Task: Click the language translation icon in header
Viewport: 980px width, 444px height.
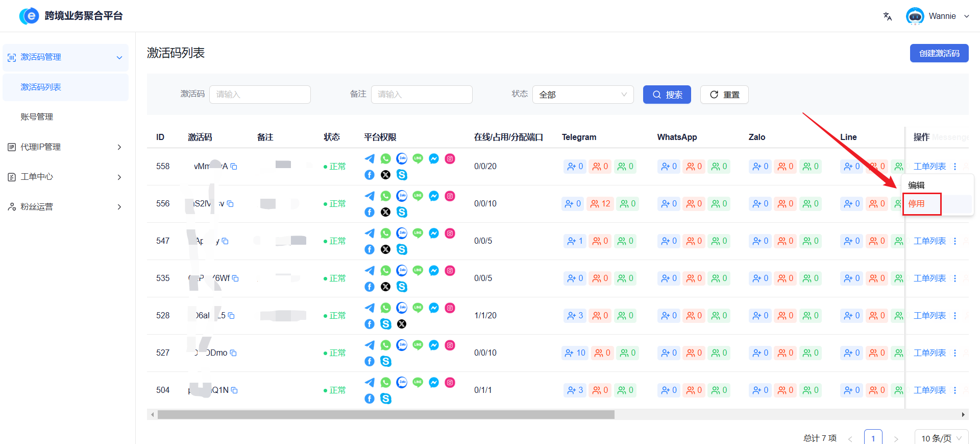Action: point(888,16)
